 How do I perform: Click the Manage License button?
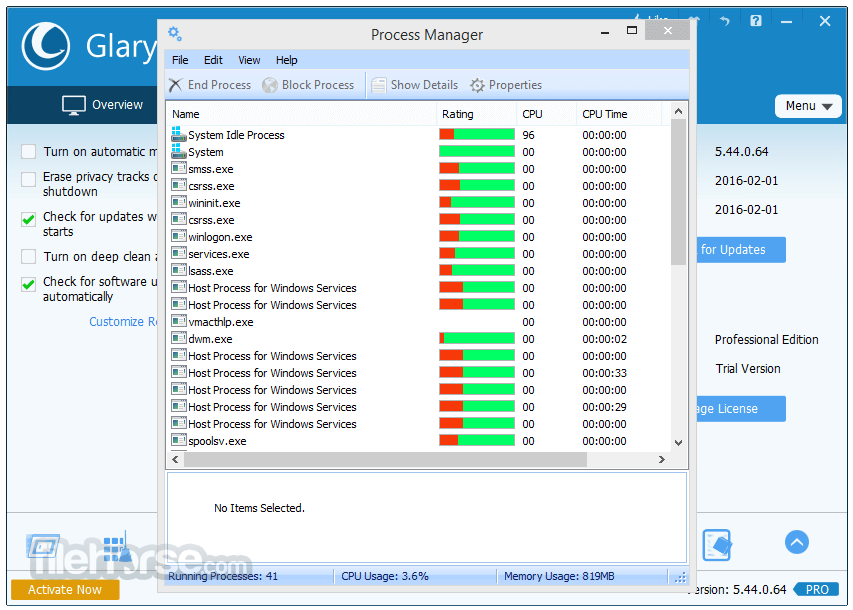pyautogui.click(x=741, y=409)
